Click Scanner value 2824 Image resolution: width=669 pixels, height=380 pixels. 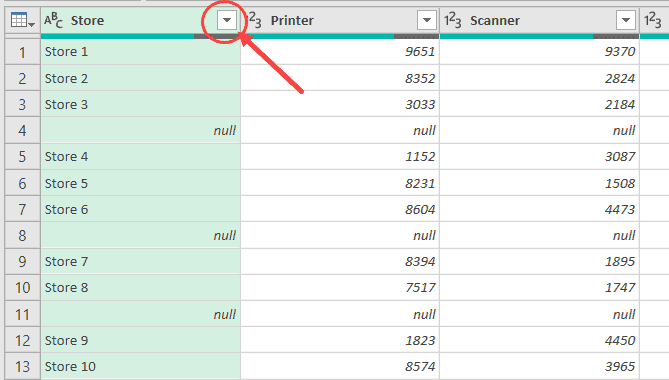pos(540,78)
